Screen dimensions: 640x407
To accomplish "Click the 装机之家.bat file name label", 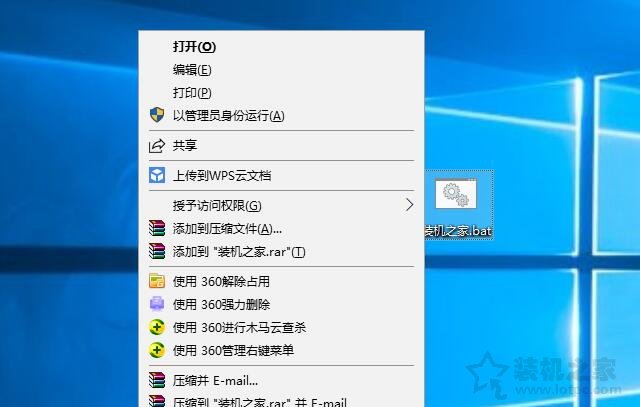I will tap(458, 231).
